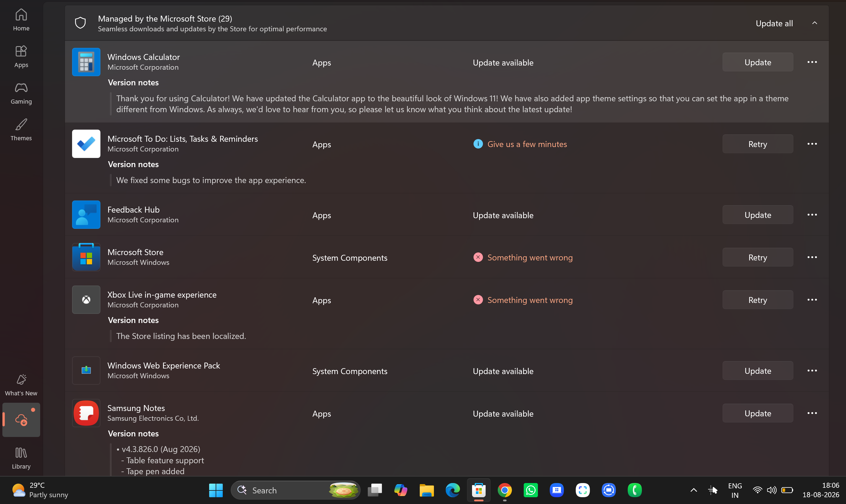Viewport: 846px width, 504px height.
Task: Click the info icon next to Give us a few minutes
Action: pyautogui.click(x=478, y=144)
